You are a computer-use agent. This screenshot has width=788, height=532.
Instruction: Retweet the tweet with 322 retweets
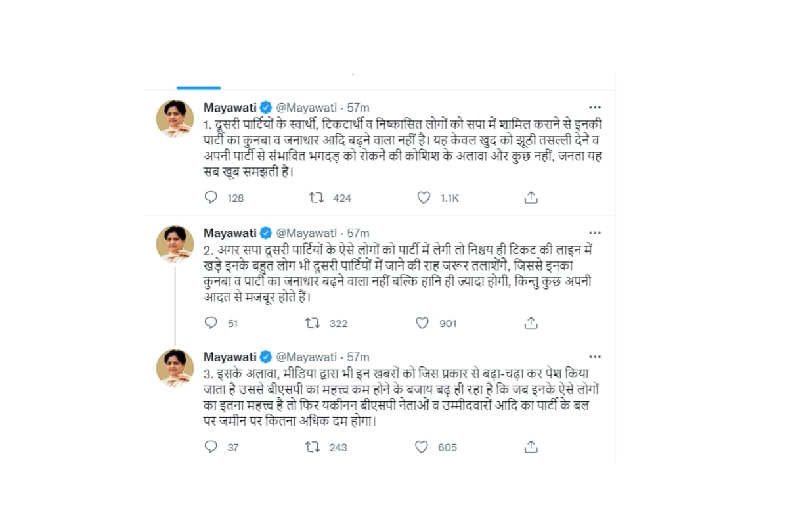(313, 322)
